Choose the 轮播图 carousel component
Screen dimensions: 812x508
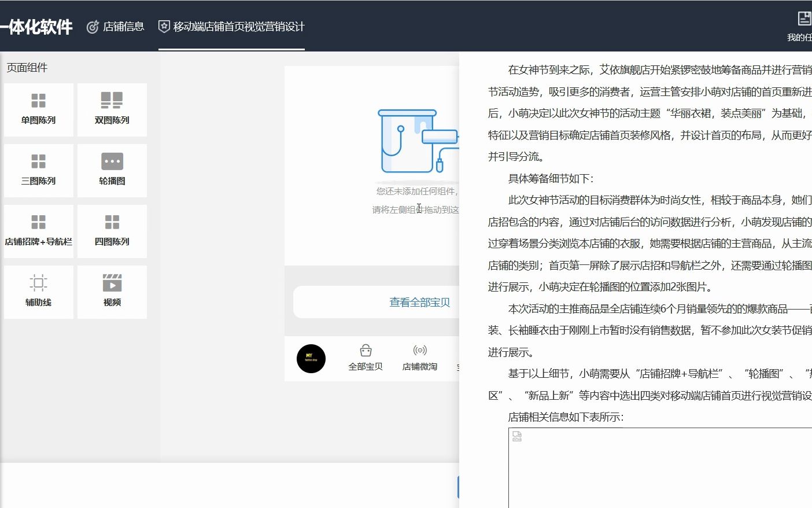click(x=111, y=160)
